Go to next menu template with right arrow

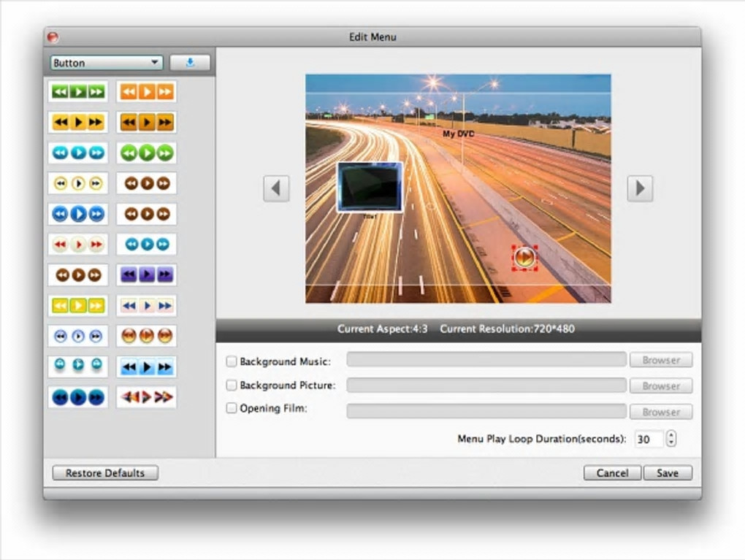coord(640,188)
